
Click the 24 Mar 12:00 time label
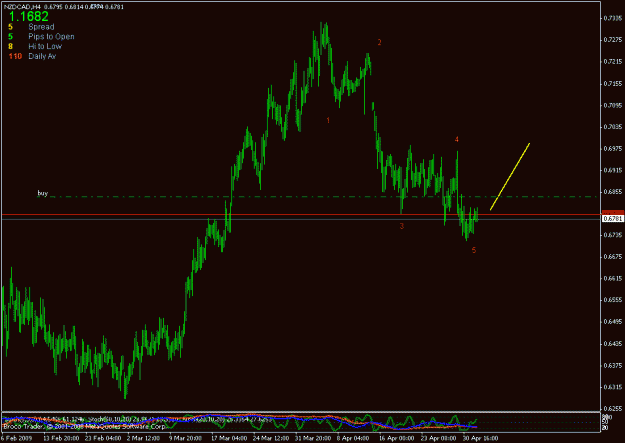pyautogui.click(x=271, y=438)
